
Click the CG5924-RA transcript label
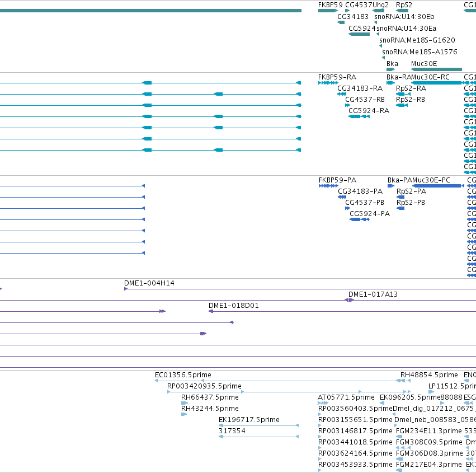coord(369,111)
